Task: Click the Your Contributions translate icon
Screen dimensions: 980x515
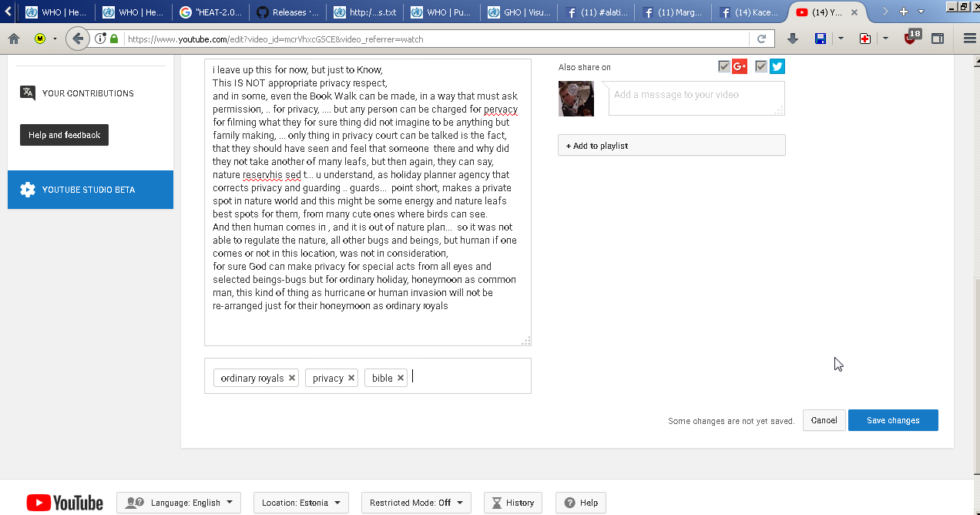Action: pos(28,93)
